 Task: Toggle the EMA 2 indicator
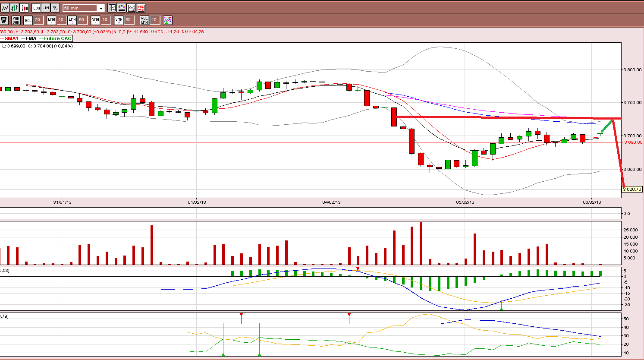[x=72, y=20]
